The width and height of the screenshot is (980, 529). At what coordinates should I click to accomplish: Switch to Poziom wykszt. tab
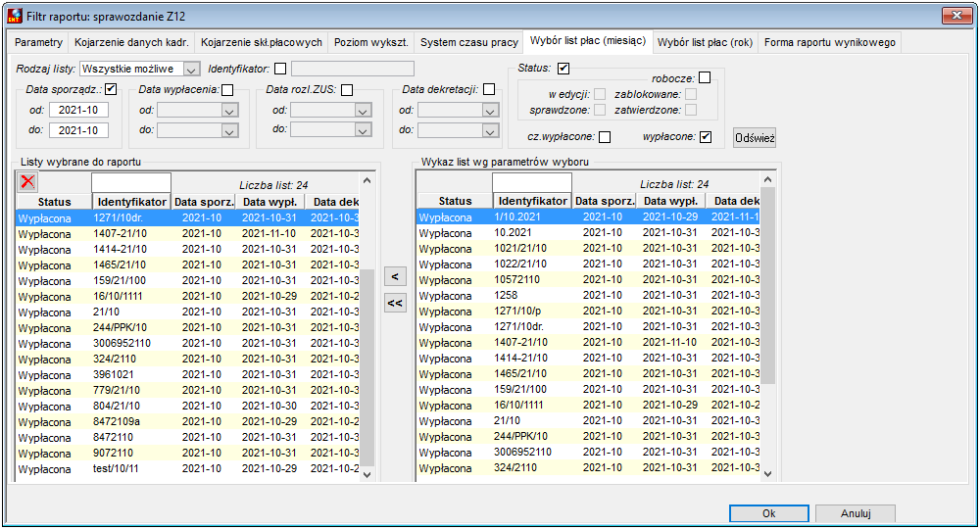pos(371,42)
